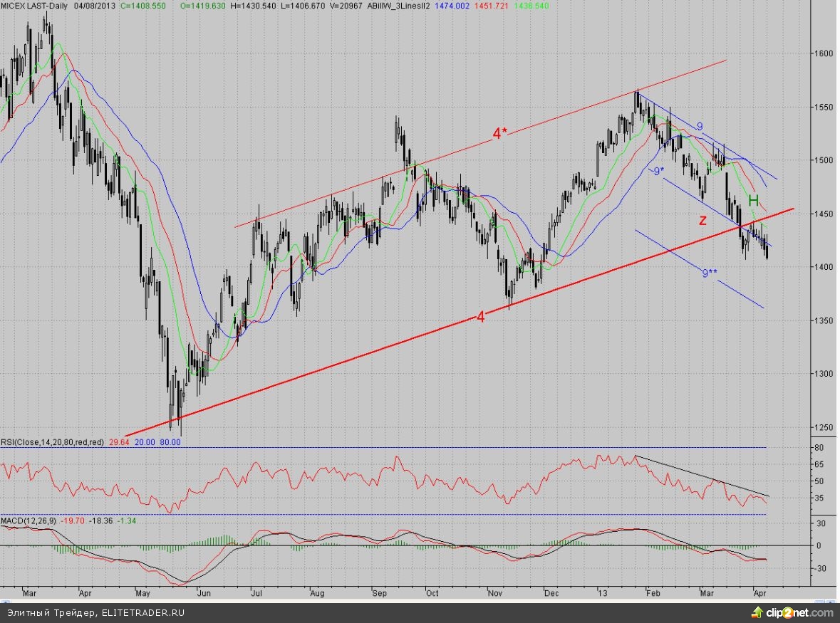Screen dimensions: 840x623
Task: Click the blue 9* channel label
Action: click(x=658, y=172)
